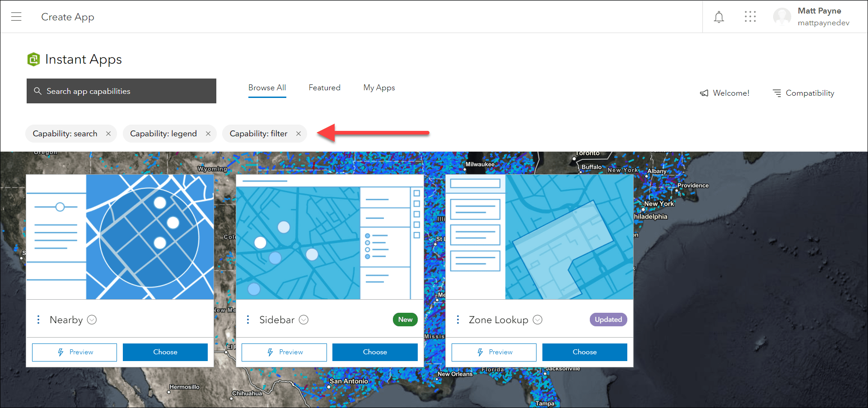Click the Nearby card title
This screenshot has width=868, height=408.
point(66,320)
